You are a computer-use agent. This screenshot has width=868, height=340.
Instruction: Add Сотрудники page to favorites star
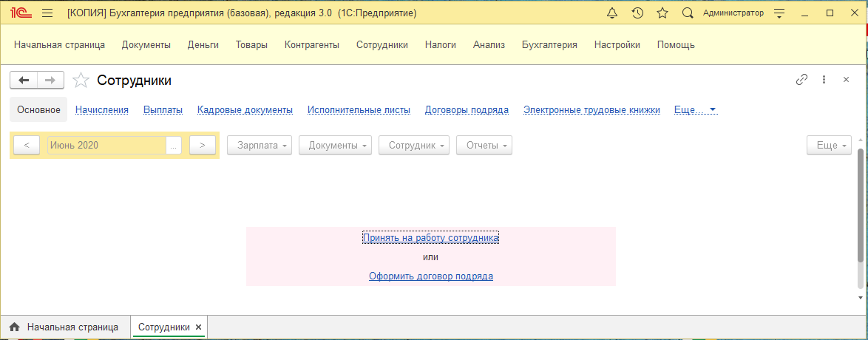pyautogui.click(x=81, y=81)
